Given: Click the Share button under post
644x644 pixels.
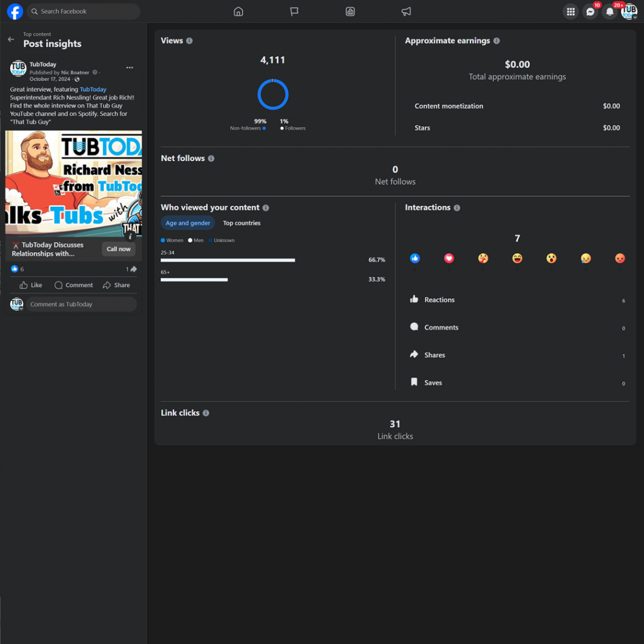Looking at the screenshot, I should pyautogui.click(x=116, y=285).
